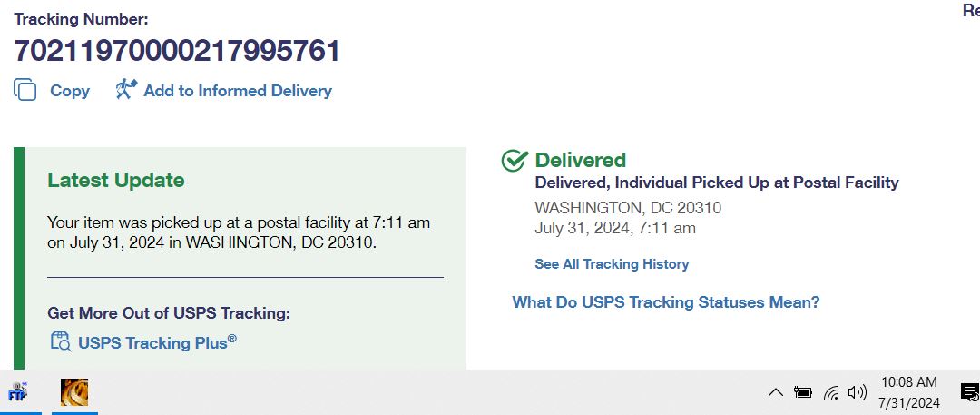Open the taskbar clock and date
Viewport: 980px width, 415px height.
point(908,391)
